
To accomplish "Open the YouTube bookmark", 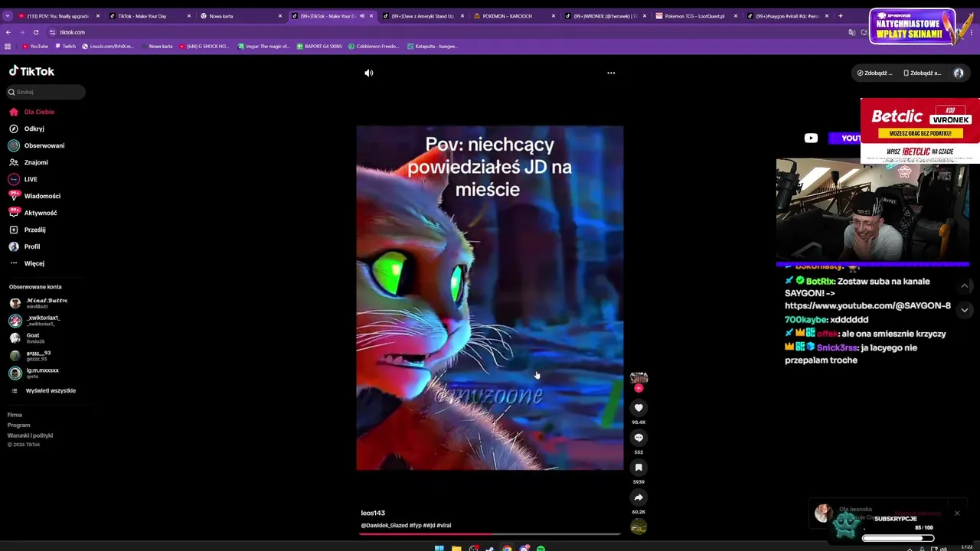I will (35, 46).
